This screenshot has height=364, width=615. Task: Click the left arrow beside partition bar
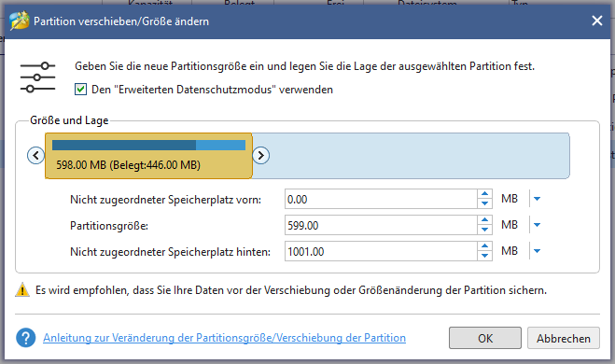pyautogui.click(x=35, y=155)
